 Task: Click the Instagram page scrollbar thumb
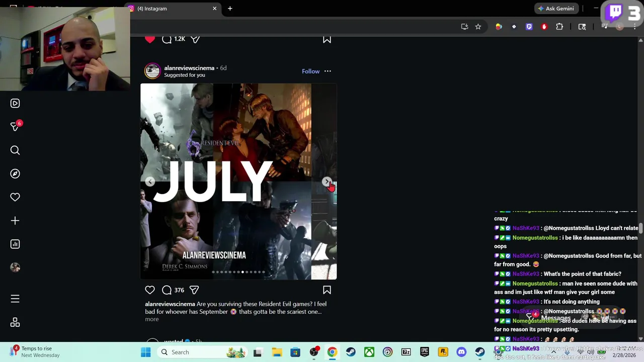point(640,228)
